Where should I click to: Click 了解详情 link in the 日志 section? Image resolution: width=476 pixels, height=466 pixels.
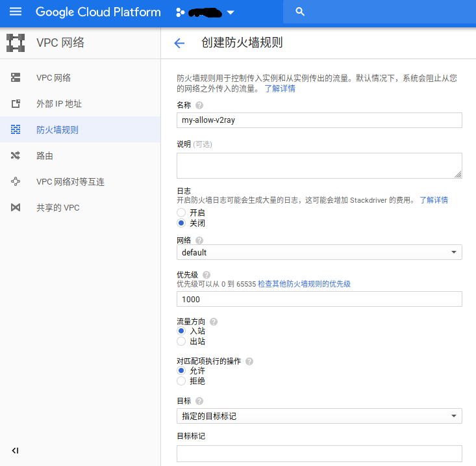pos(433,200)
